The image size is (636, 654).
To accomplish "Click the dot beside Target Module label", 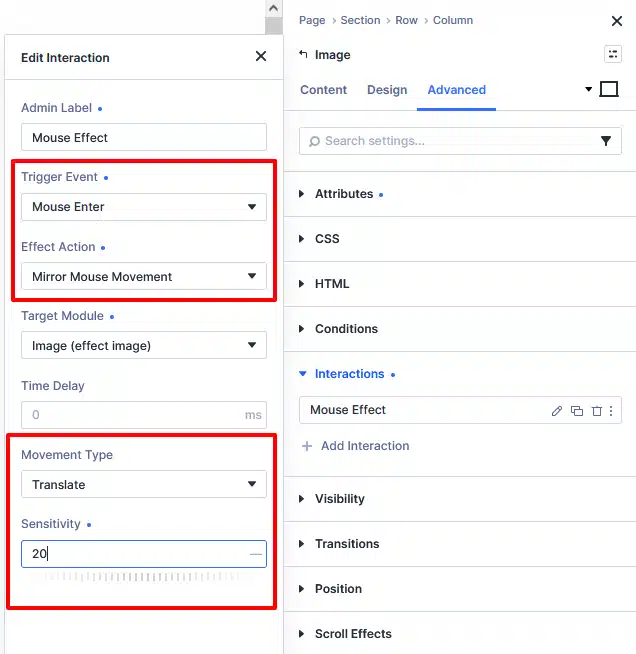I will 112,317.
